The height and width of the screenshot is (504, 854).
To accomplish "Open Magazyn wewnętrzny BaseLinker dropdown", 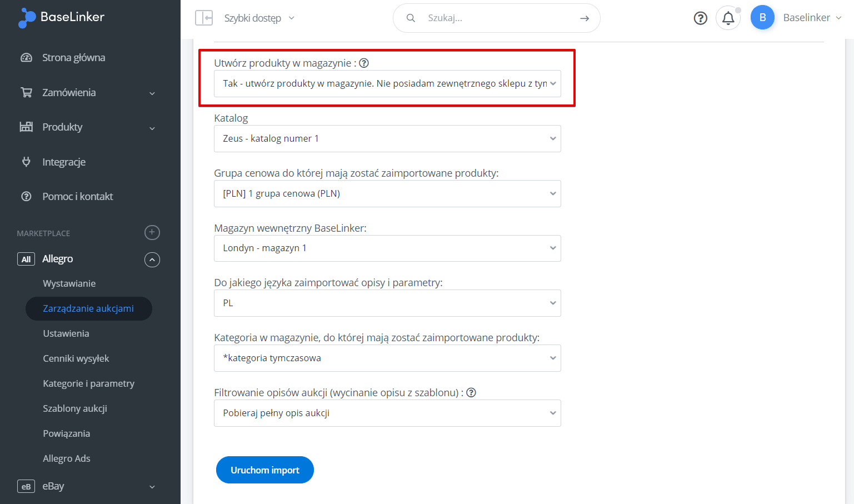I will point(387,248).
